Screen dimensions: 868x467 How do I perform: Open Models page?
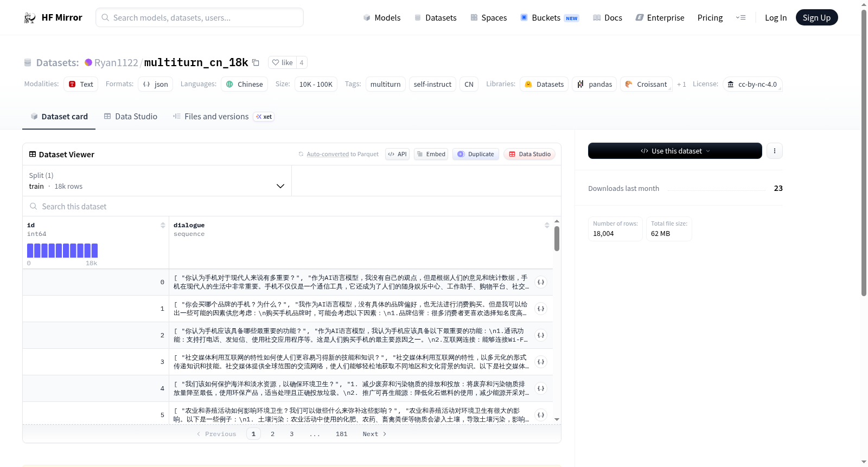(382, 17)
